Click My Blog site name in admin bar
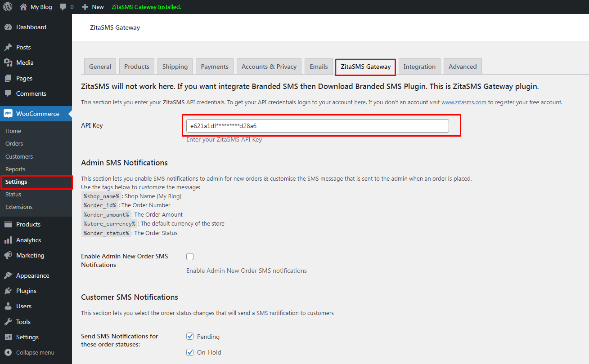Image resolution: width=589 pixels, height=364 pixels. pos(41,7)
